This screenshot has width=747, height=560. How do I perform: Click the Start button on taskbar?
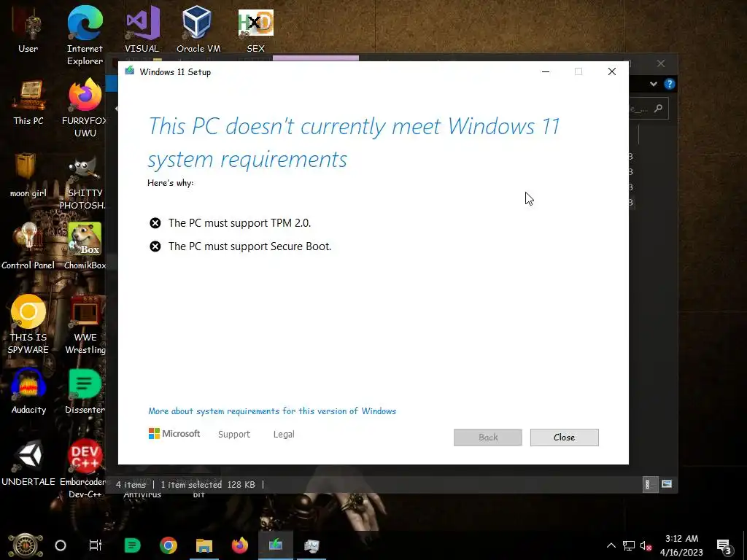pyautogui.click(x=26, y=545)
